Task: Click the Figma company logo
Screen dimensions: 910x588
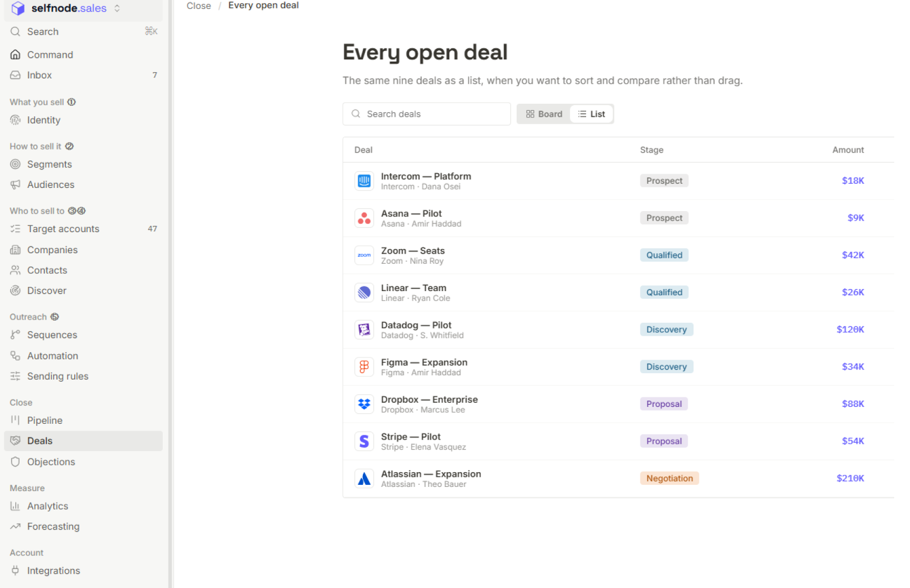Action: click(x=364, y=367)
